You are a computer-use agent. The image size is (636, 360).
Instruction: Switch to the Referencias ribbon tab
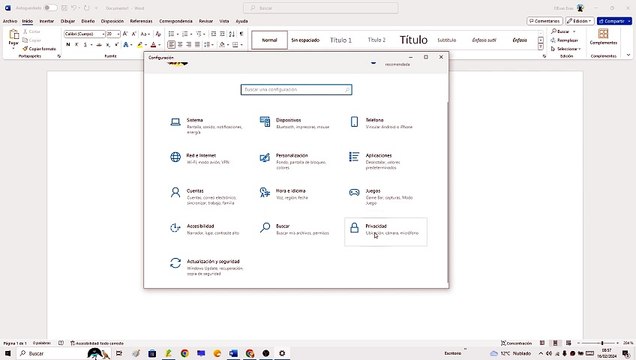141,21
